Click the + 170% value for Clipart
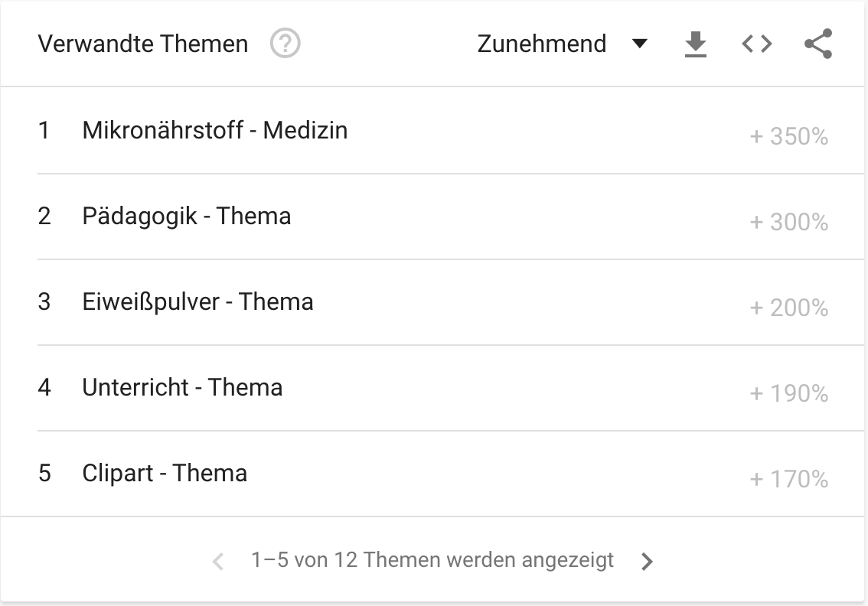This screenshot has height=606, width=868. point(789,479)
